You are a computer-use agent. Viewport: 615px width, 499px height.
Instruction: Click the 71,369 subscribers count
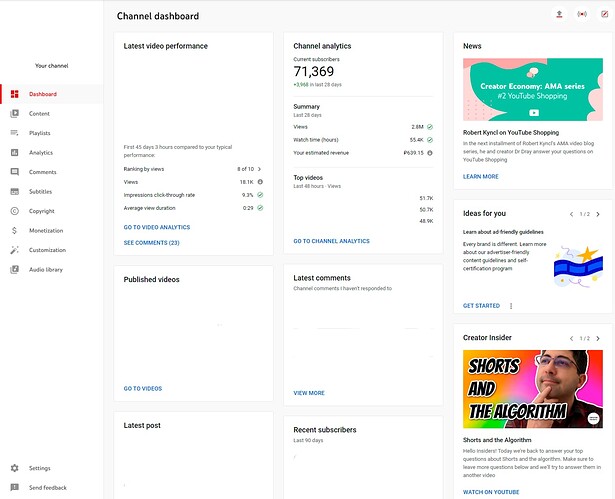[x=314, y=71]
